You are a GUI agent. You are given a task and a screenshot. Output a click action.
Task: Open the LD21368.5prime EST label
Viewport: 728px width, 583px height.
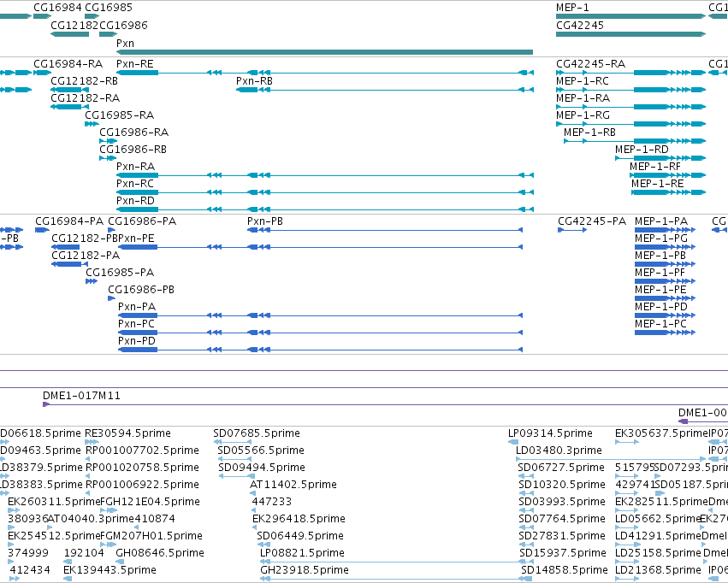pos(658,570)
